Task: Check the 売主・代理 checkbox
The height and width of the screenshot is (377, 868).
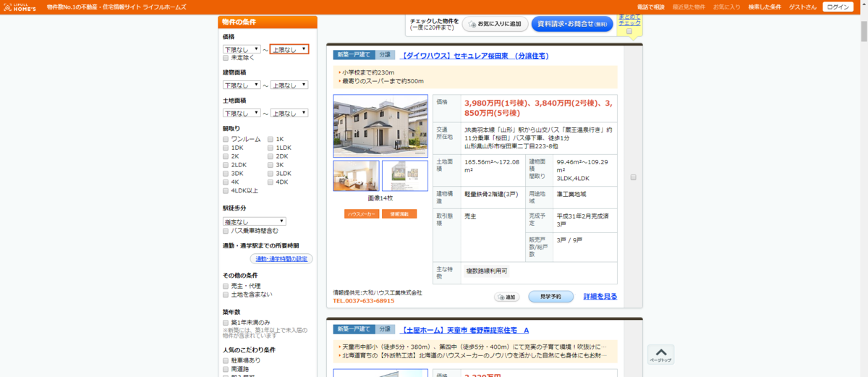Action: click(x=226, y=286)
